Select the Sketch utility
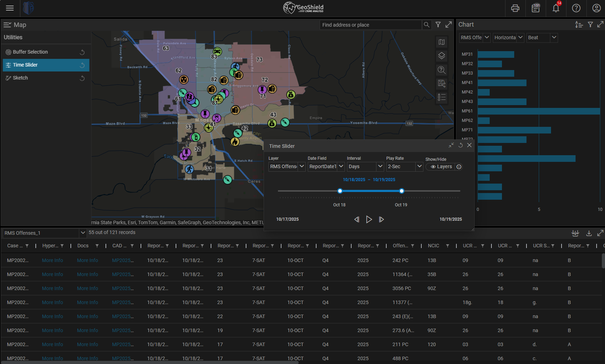The image size is (605, 364). [x=20, y=78]
